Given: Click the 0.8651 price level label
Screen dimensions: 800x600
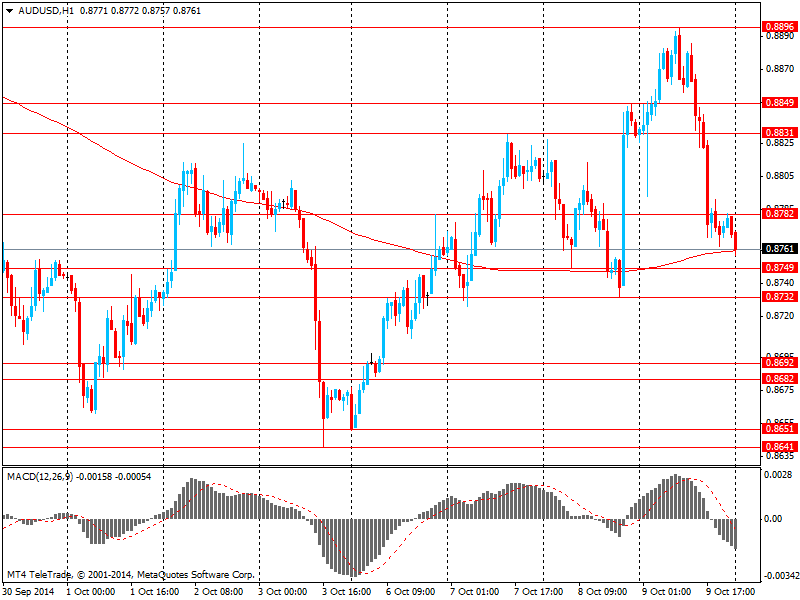Looking at the screenshot, I should 778,429.
